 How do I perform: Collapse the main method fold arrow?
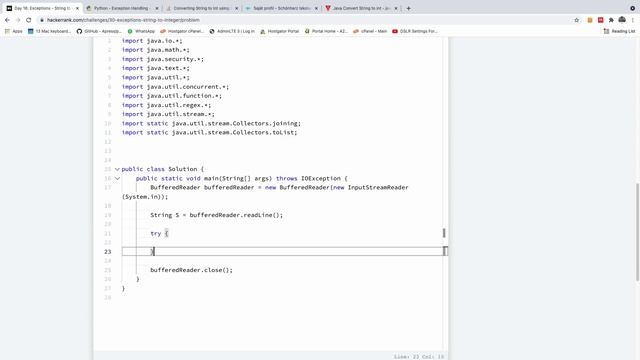pyautogui.click(x=117, y=178)
